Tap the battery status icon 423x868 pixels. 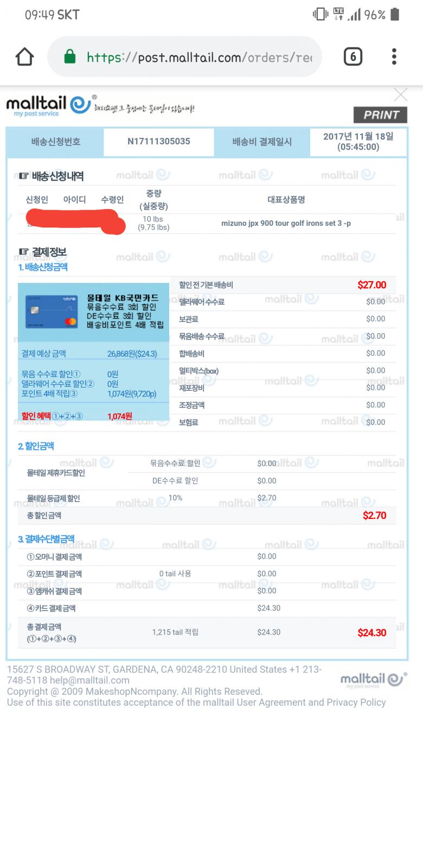point(395,14)
